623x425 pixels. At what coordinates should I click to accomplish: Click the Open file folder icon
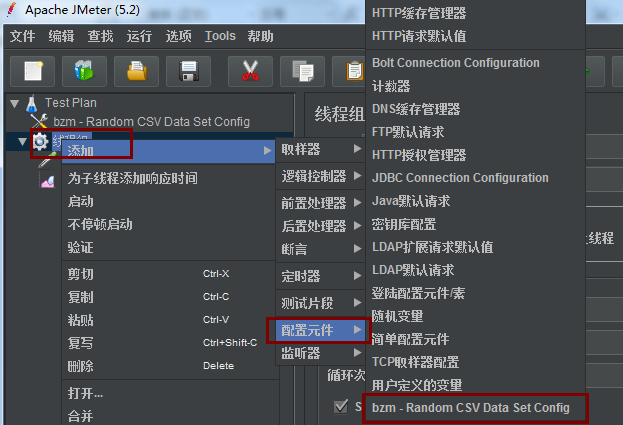136,71
